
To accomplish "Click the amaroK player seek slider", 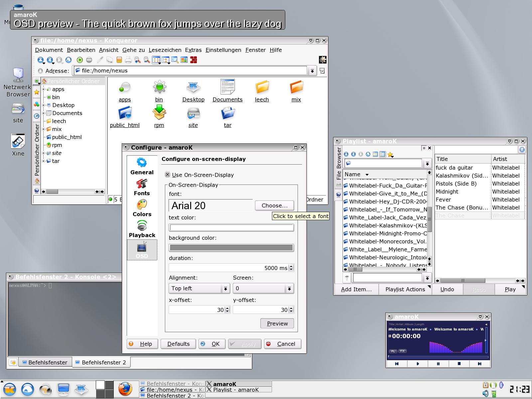I will pos(438,357).
